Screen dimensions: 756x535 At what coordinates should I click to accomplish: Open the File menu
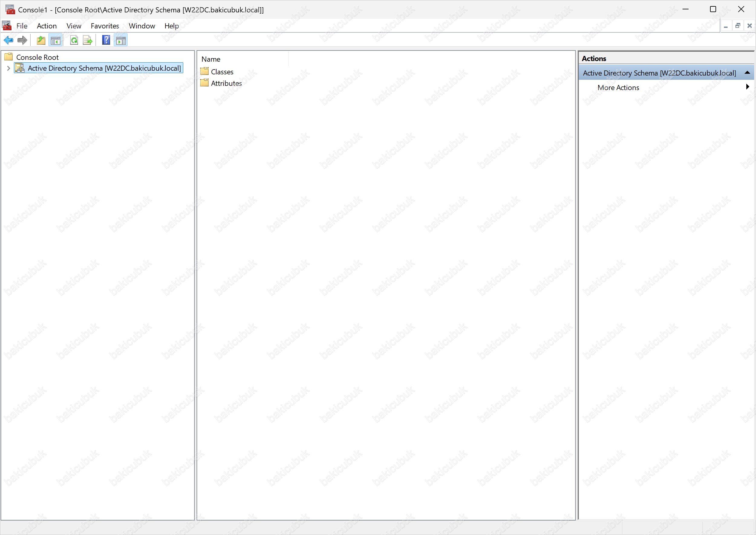click(x=22, y=26)
